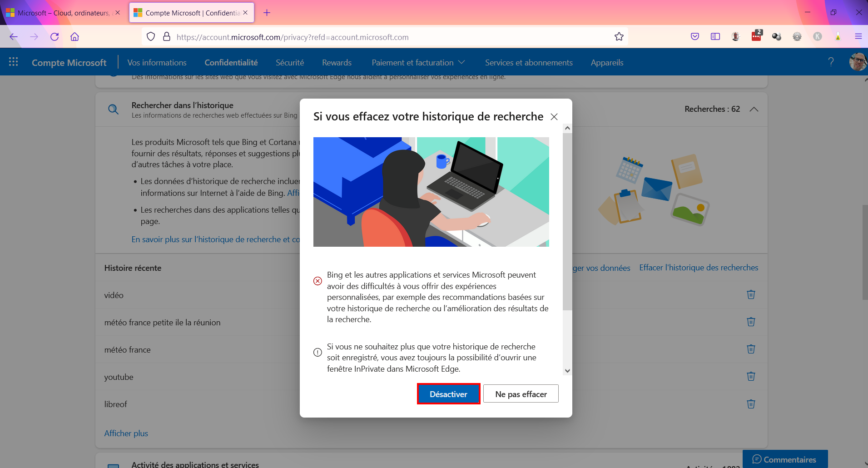The image size is (868, 468).
Task: Open the account profile picture menu
Action: click(x=858, y=62)
